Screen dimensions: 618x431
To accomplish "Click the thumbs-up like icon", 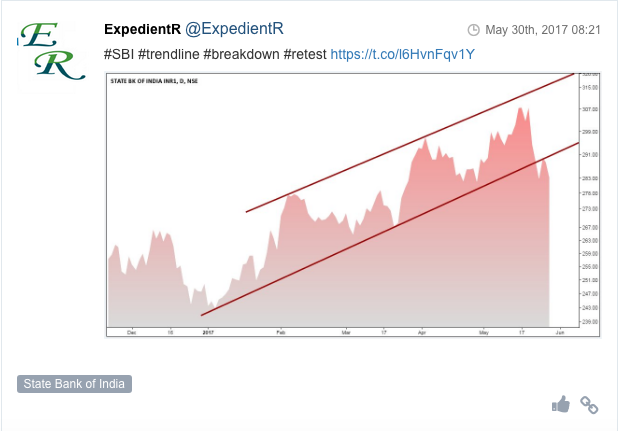I will point(561,404).
